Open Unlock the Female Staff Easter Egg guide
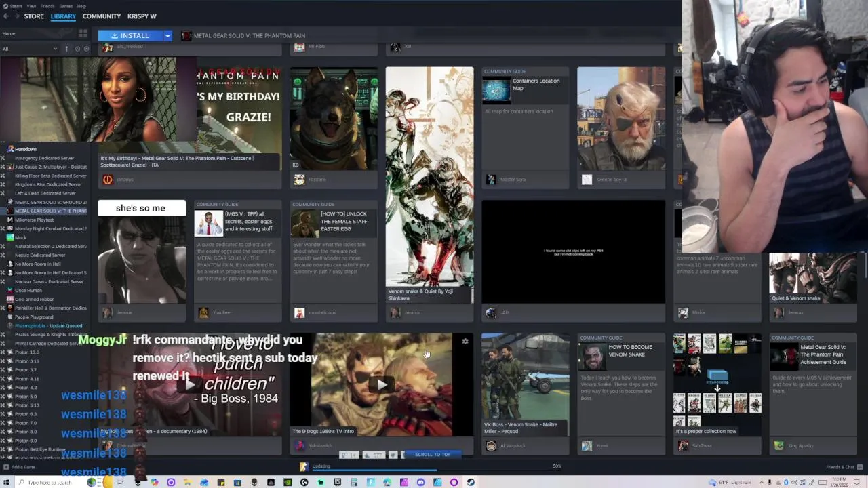The height and width of the screenshot is (488, 868). click(x=334, y=251)
